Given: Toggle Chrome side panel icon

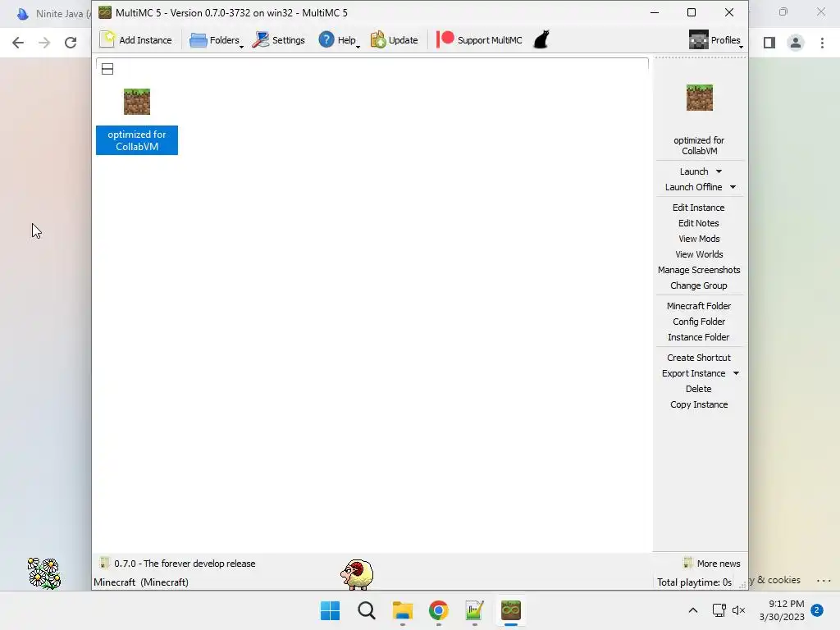Looking at the screenshot, I should (769, 43).
